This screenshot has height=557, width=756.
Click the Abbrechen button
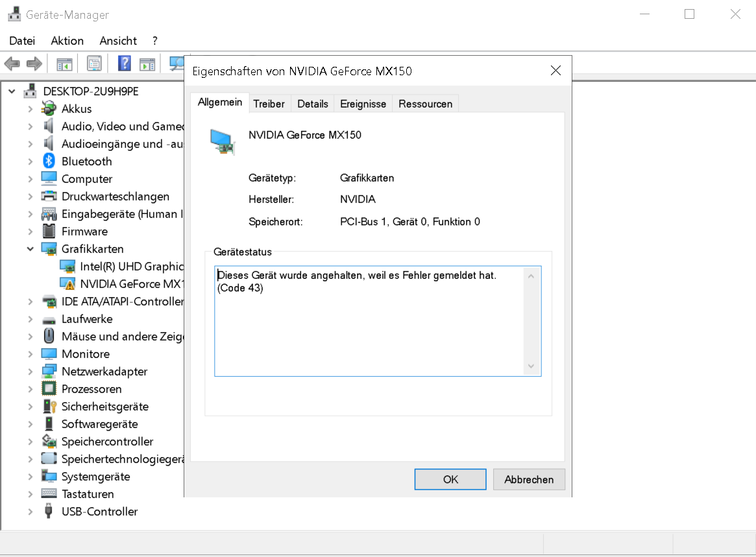(529, 479)
